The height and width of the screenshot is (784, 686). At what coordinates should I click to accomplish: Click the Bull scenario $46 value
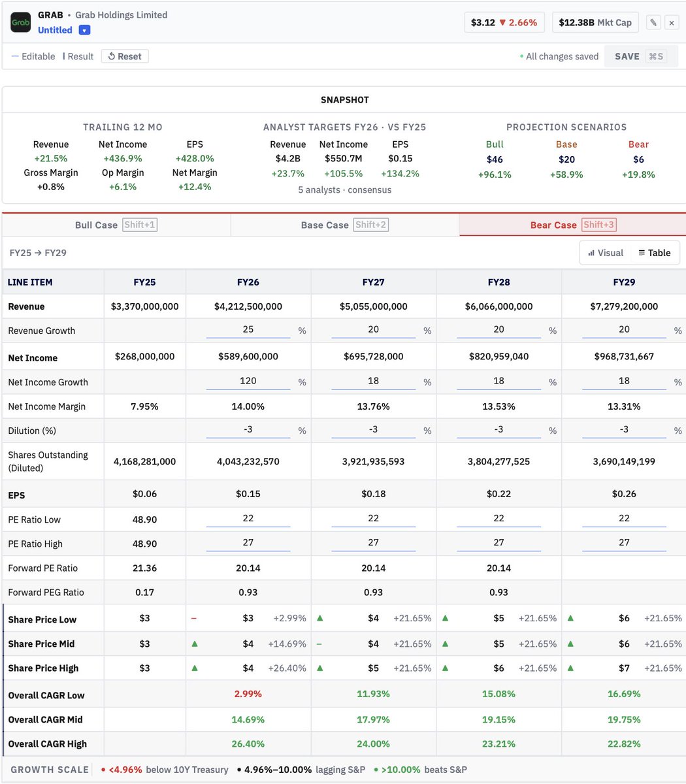495,159
